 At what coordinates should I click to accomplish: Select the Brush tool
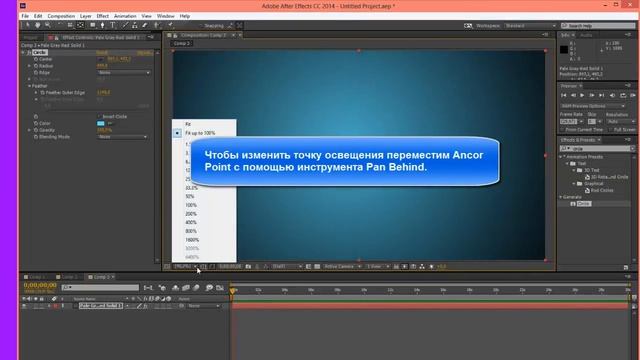tap(125, 25)
